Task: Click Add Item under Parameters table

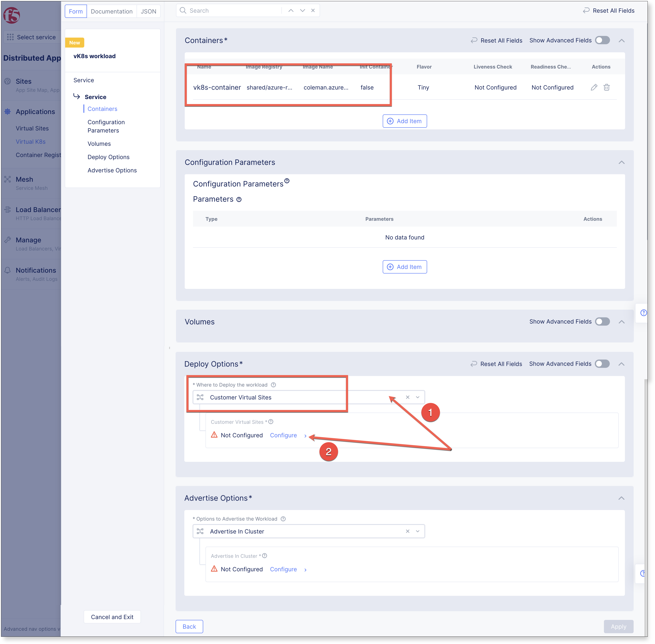Action: click(x=404, y=267)
